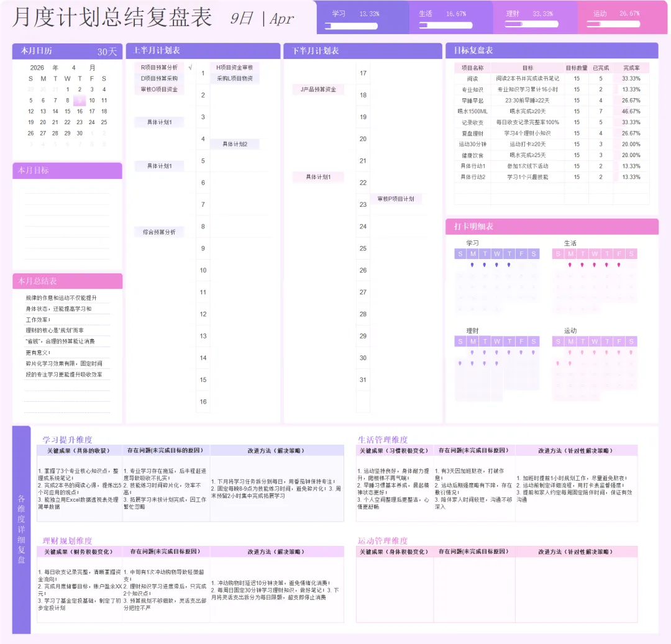Click the 关键成果（身体积极变化）column header
The image size is (671, 644).
[395, 552]
